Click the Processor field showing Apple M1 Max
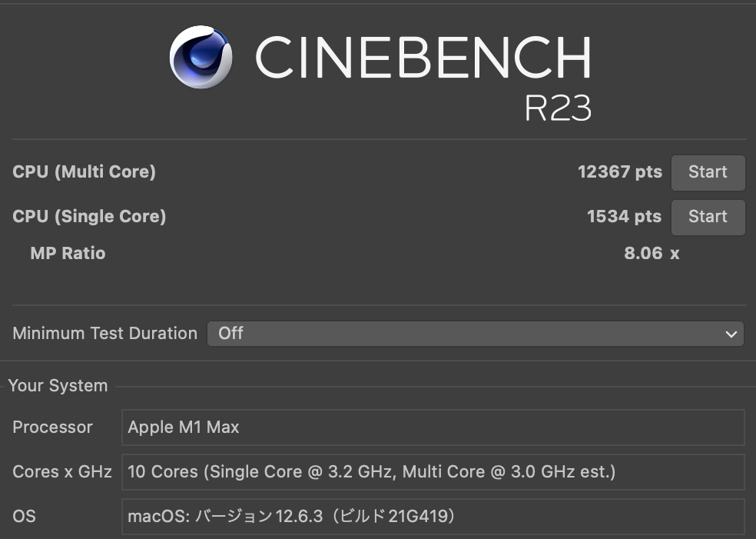This screenshot has height=539, width=756. point(433,428)
